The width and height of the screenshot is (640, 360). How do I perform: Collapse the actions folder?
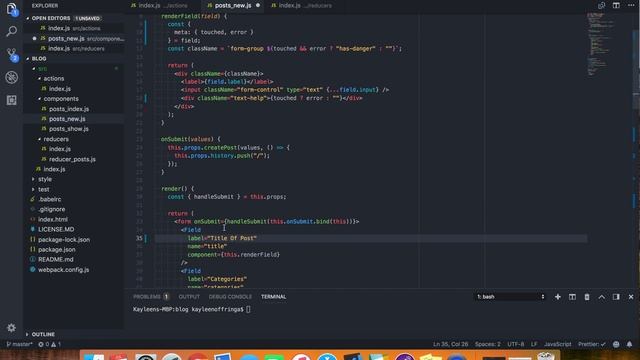coord(40,78)
